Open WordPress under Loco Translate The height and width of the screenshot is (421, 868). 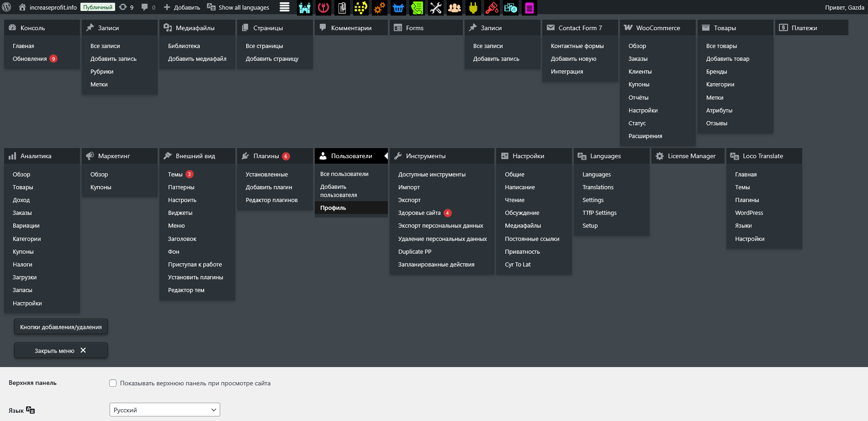coord(749,213)
